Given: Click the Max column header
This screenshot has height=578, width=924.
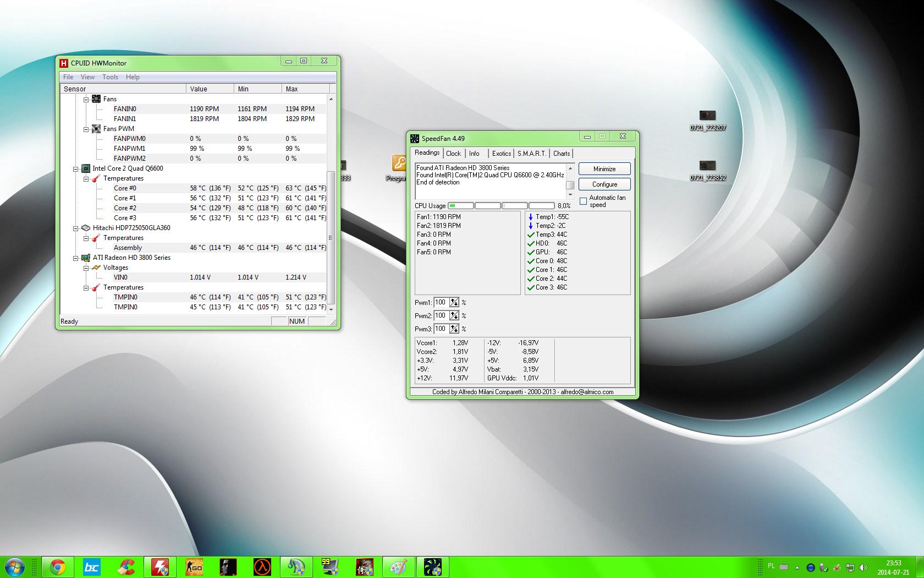Looking at the screenshot, I should [x=305, y=89].
